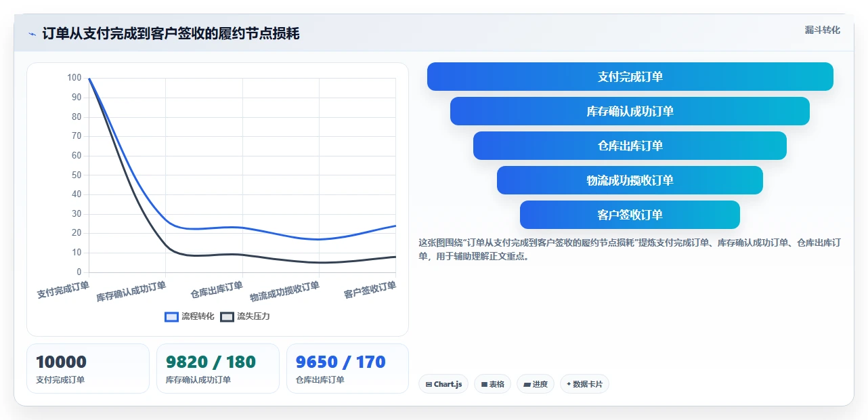
Task: Click the lightning icon beside the header title
Action: point(32,34)
